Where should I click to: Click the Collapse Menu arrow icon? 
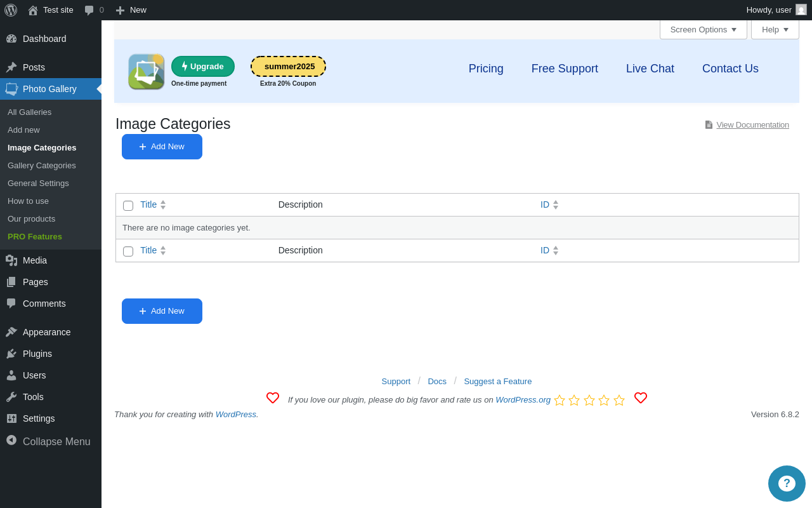(11, 440)
